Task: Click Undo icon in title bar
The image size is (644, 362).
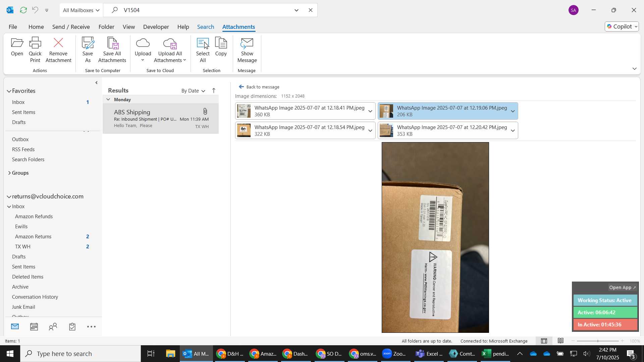Action: pyautogui.click(x=35, y=10)
